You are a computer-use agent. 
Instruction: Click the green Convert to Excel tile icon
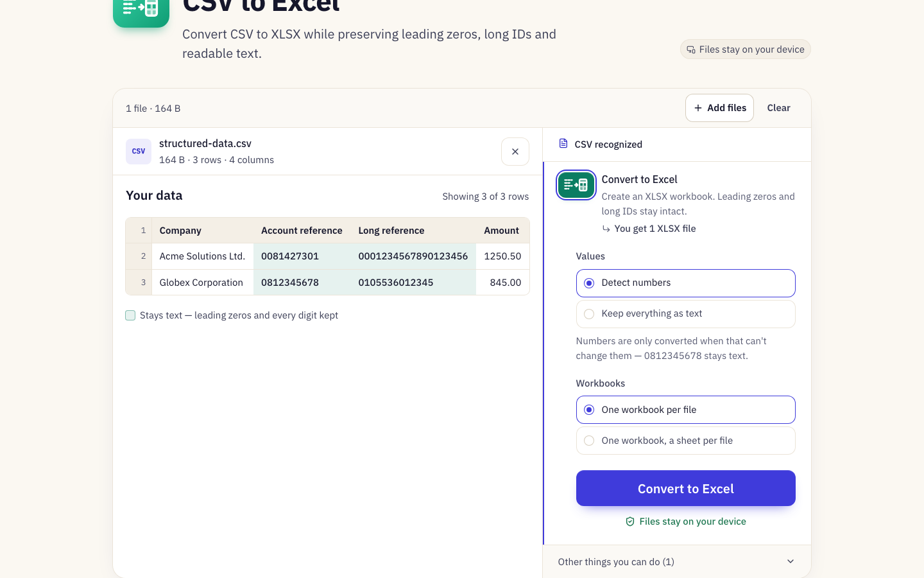click(x=576, y=186)
